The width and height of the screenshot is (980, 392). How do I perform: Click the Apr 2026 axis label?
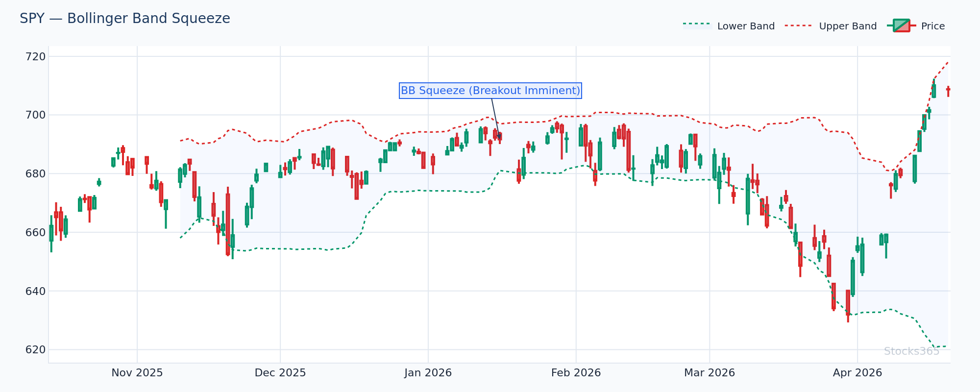[x=857, y=373]
